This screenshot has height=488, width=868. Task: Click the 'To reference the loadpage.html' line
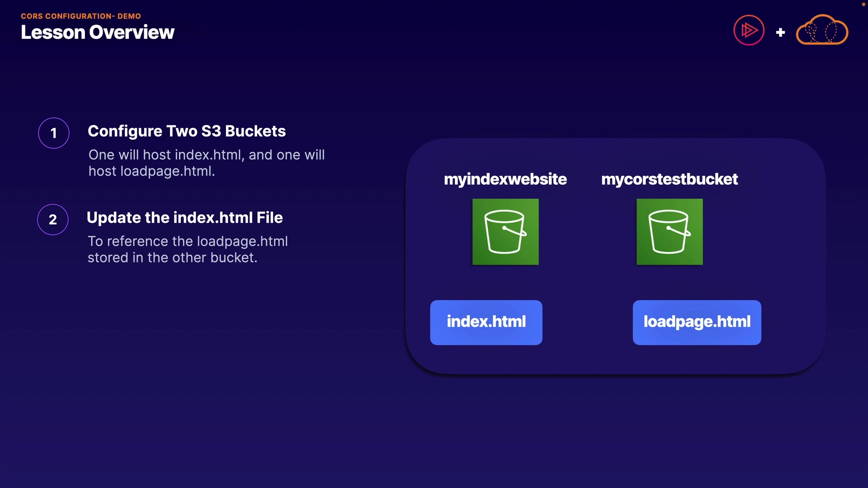188,241
